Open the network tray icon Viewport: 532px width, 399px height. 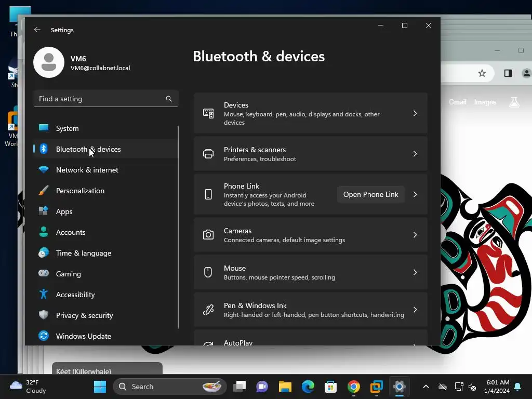459,387
